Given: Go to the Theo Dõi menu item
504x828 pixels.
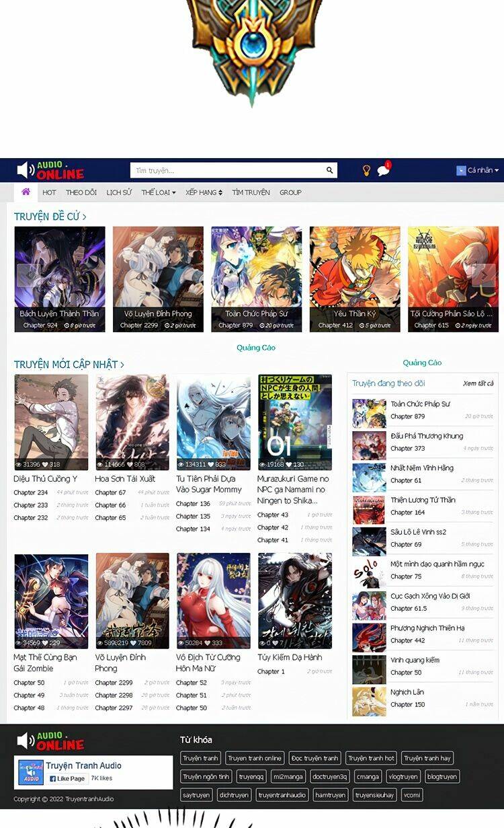Looking at the screenshot, I should [x=81, y=193].
